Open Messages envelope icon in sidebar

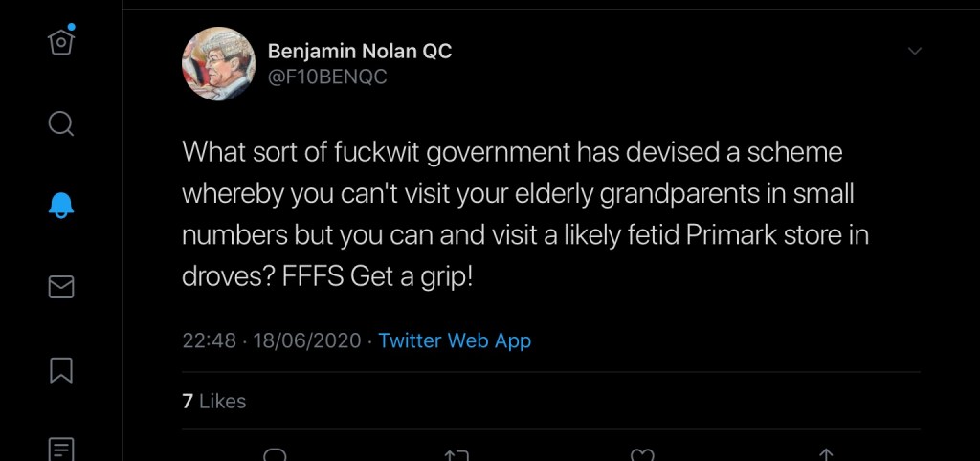(60, 286)
